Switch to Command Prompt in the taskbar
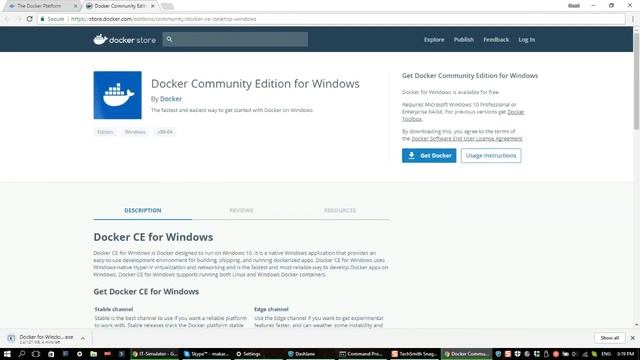The image size is (640, 360). click(361, 354)
